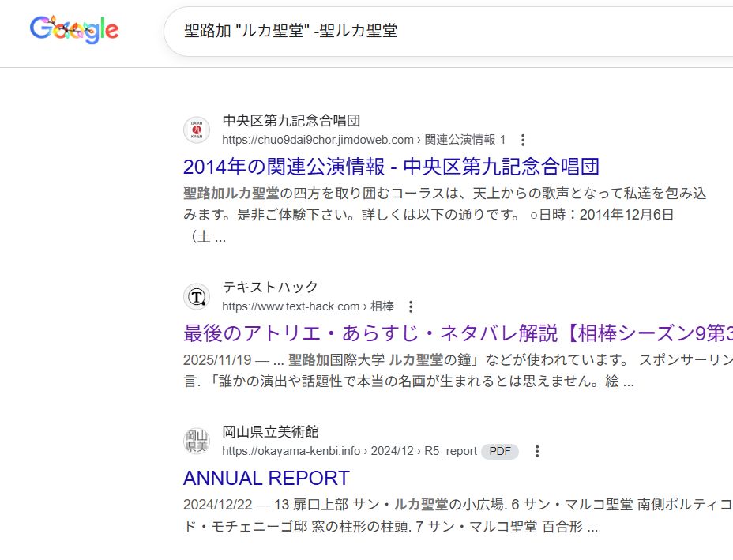Select the テキストハック site name
The width and height of the screenshot is (733, 560).
pos(270,288)
